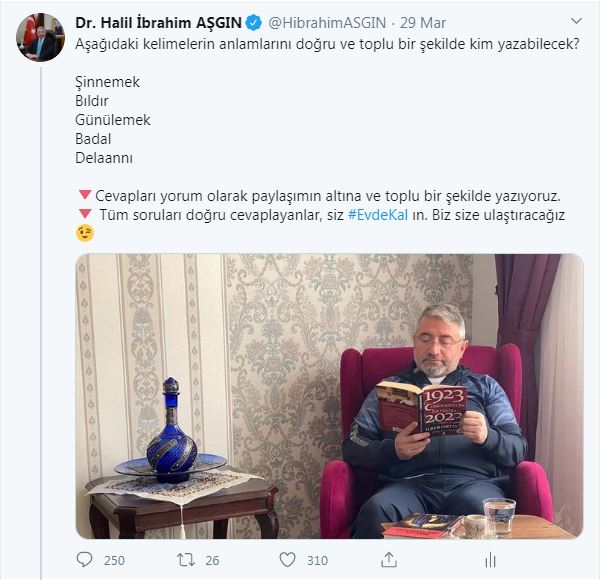Click the 26 retweets count
611x580 pixels.
(x=212, y=561)
